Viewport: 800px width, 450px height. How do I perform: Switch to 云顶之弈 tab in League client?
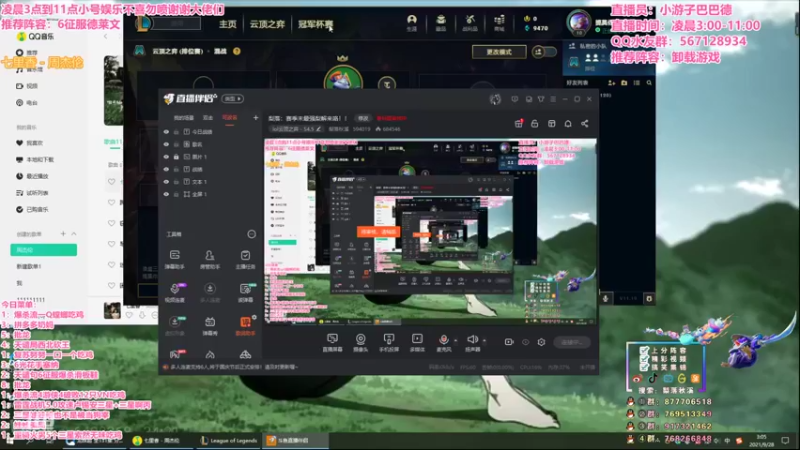tap(267, 24)
